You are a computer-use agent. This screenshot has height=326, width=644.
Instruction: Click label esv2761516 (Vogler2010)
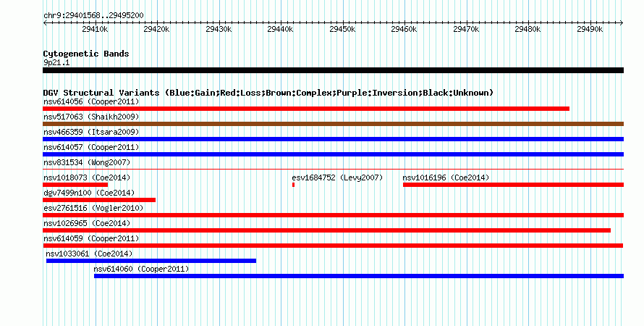[93, 208]
